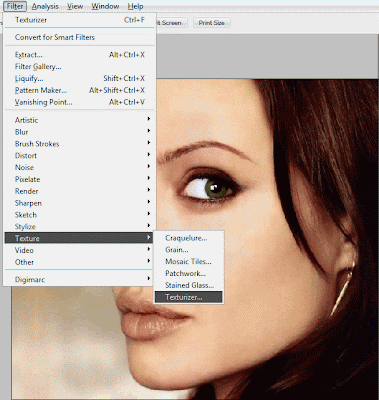This screenshot has height=400, width=379.
Task: Expand the Artistic submenu
Action: tap(80, 120)
